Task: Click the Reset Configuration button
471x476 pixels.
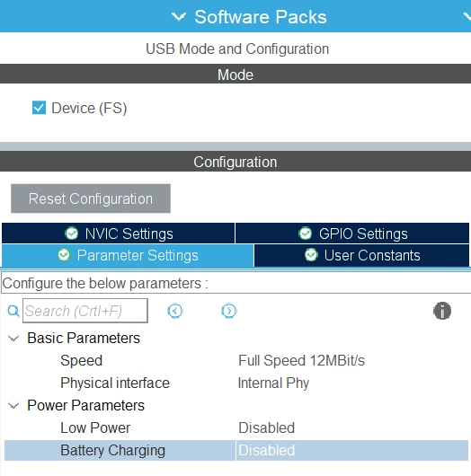Action: click(91, 198)
